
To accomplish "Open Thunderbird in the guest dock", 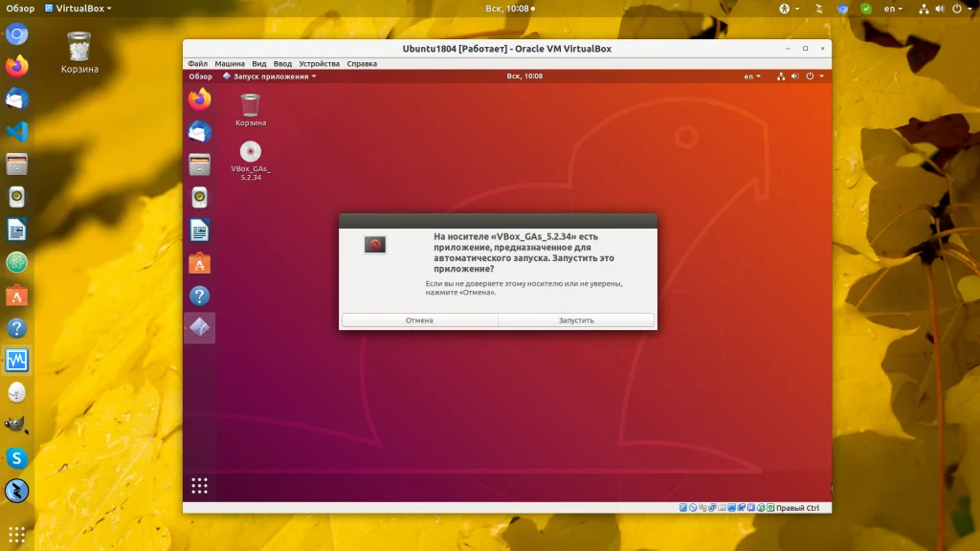I will [199, 132].
